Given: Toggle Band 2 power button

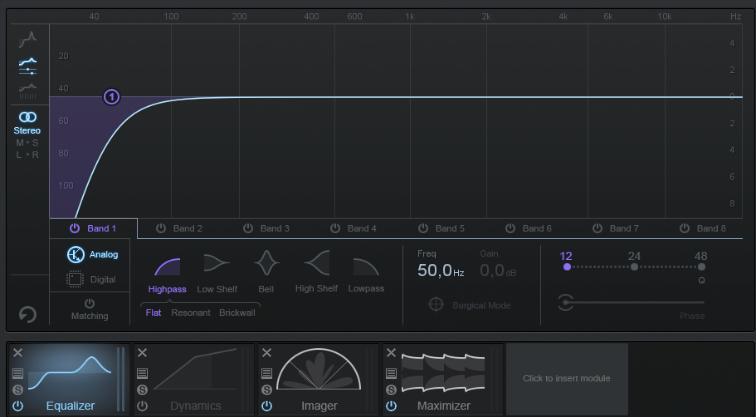Looking at the screenshot, I should coord(161,228).
